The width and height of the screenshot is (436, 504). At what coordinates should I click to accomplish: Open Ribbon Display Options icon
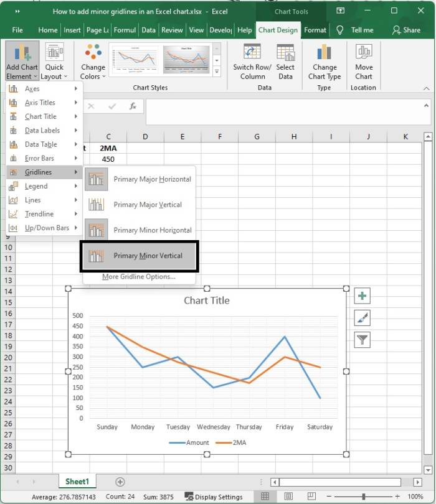340,11
